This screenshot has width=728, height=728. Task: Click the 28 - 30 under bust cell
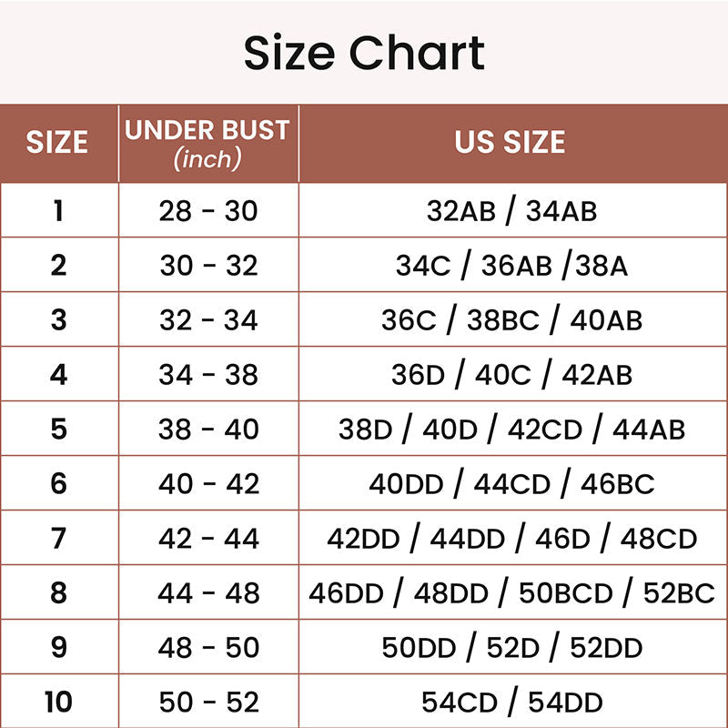point(208,211)
